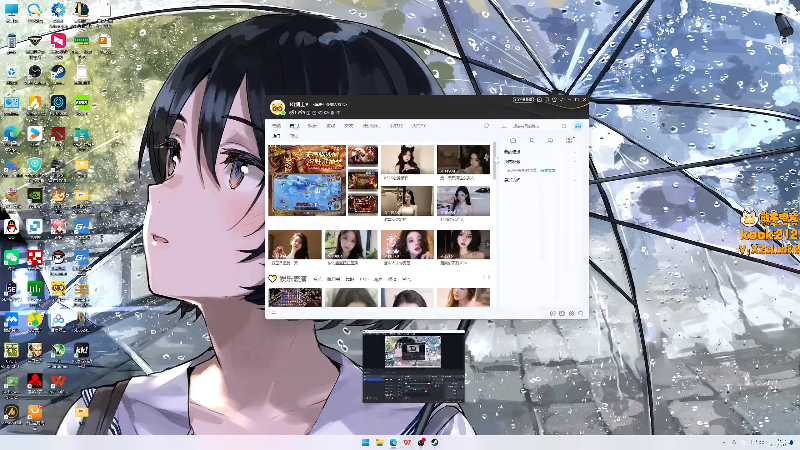Open the hamburger menu at YY's bottom-left
800x450 pixels.
point(274,313)
